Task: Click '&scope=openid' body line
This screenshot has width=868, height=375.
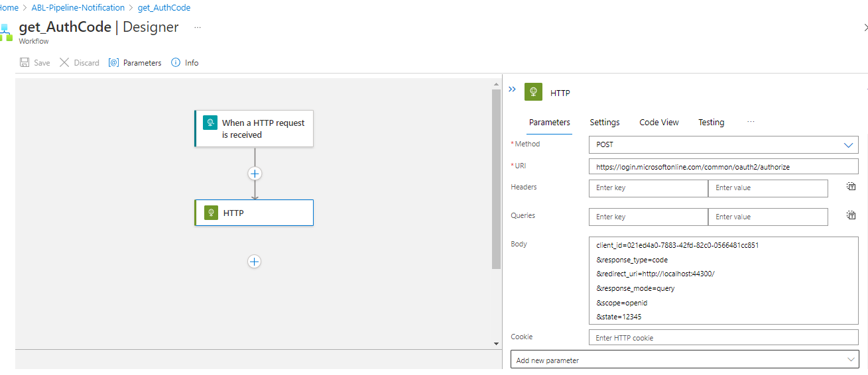Action: click(x=621, y=303)
